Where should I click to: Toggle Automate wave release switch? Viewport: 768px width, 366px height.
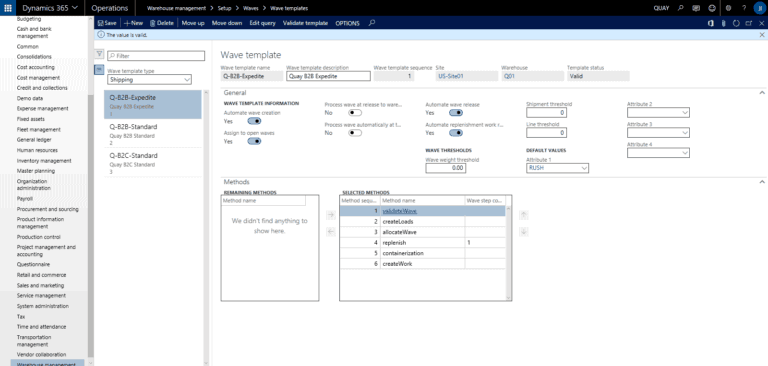point(456,113)
